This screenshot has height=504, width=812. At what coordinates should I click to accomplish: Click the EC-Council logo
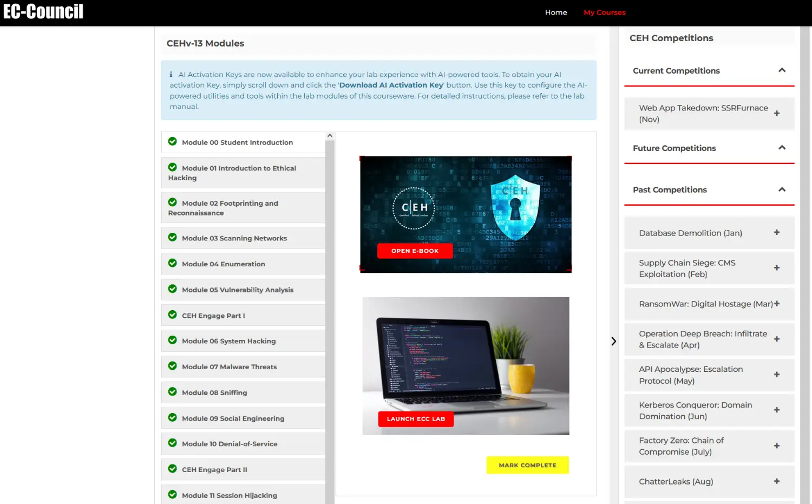43,11
